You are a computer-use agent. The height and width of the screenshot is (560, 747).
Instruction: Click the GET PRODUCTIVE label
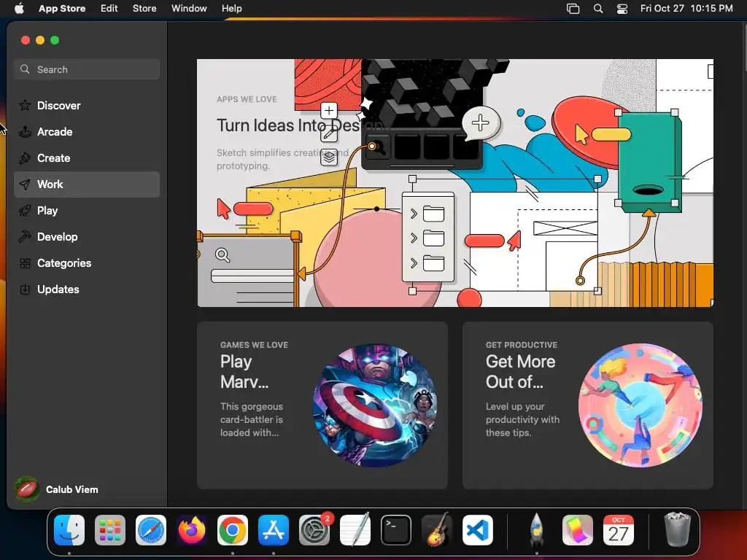coord(521,345)
